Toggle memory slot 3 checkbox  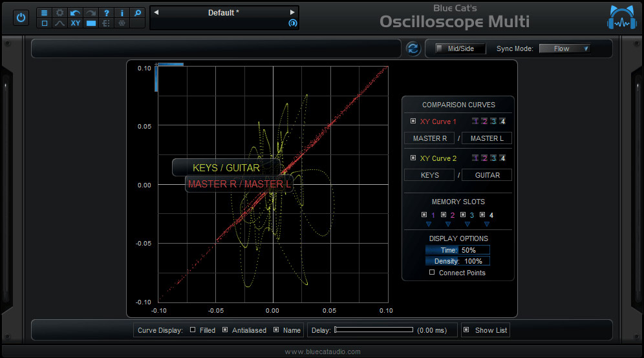click(463, 215)
